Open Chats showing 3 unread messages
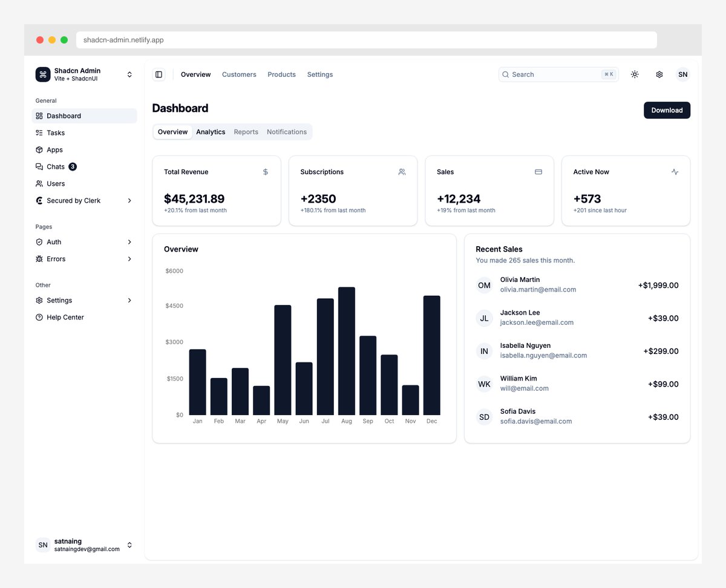 tap(56, 166)
